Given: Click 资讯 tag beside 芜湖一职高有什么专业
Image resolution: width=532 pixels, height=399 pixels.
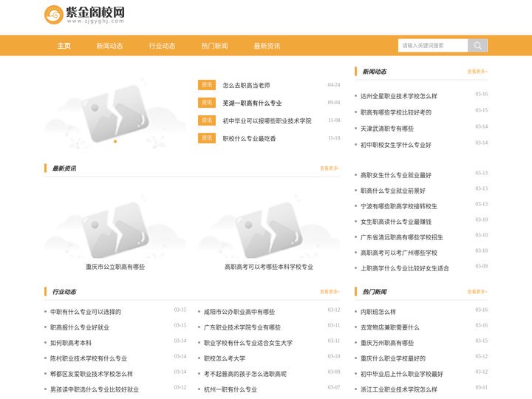Looking at the screenshot, I should pos(207,103).
